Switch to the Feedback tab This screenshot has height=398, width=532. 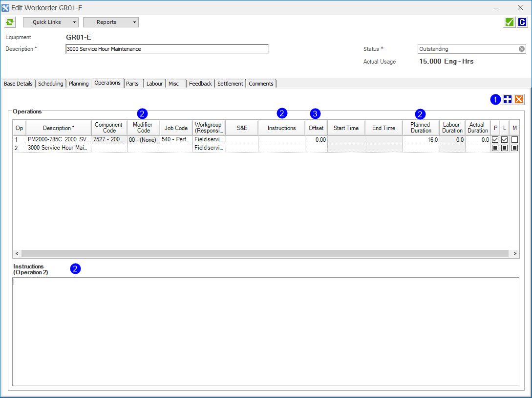200,84
